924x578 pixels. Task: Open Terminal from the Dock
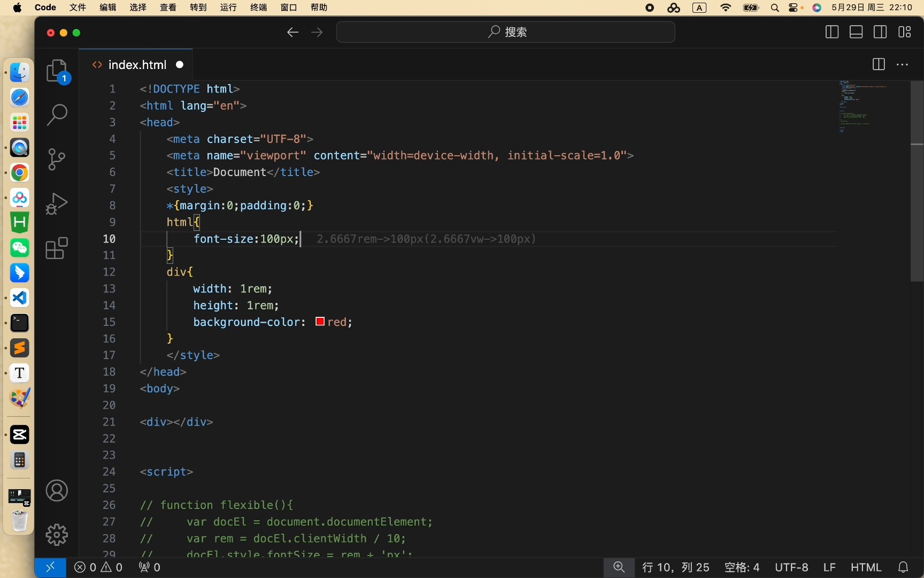20,323
